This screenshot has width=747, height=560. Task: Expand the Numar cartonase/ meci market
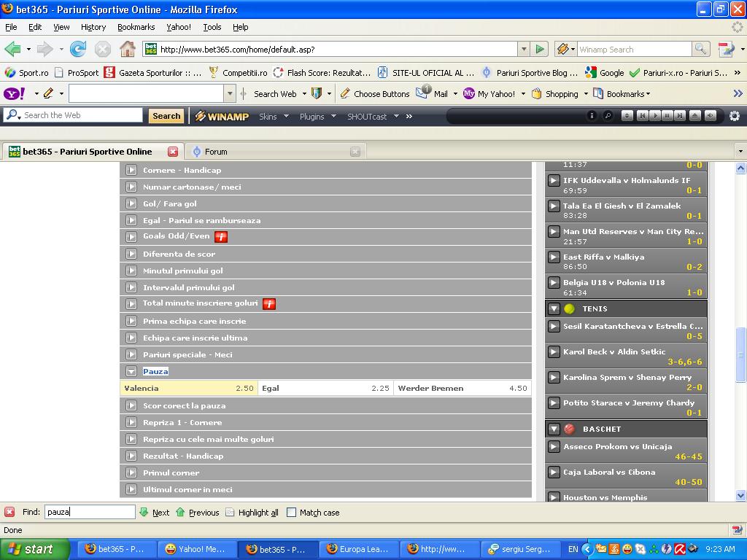coord(326,187)
